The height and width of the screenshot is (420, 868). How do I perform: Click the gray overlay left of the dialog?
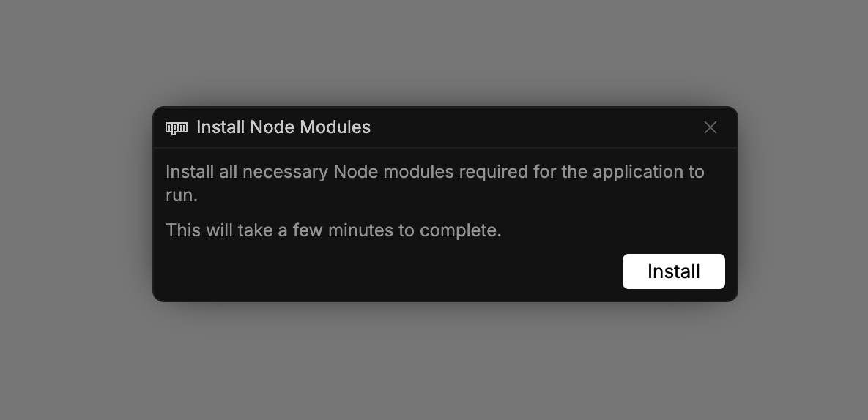73,205
